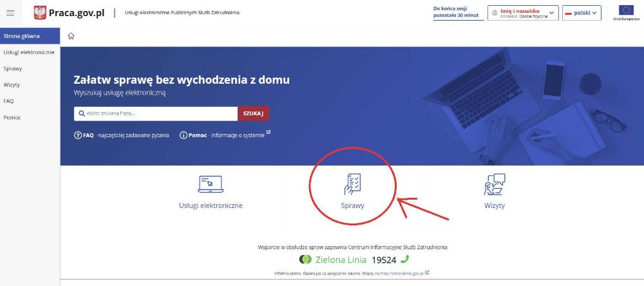
Task: Click the green phone icon next to 19524
Action: (405, 260)
